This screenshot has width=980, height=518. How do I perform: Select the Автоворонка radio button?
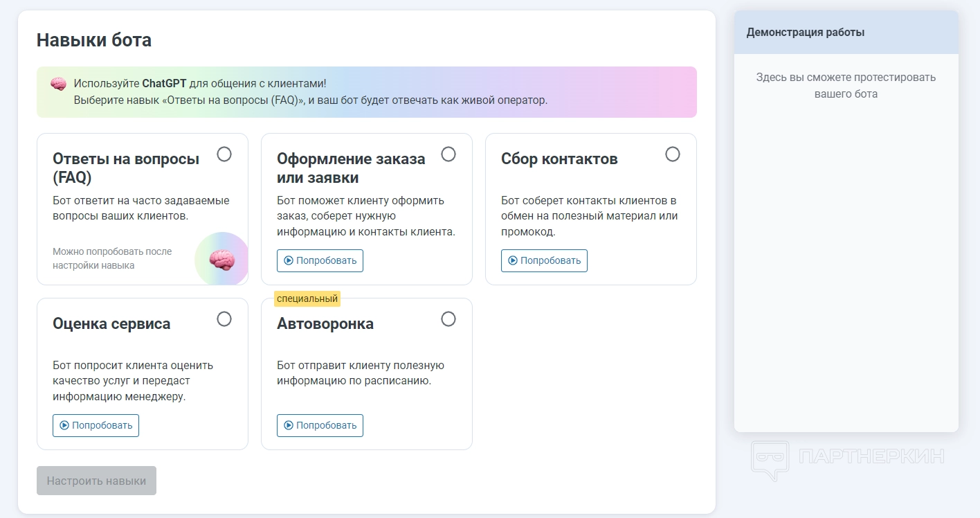tap(448, 319)
